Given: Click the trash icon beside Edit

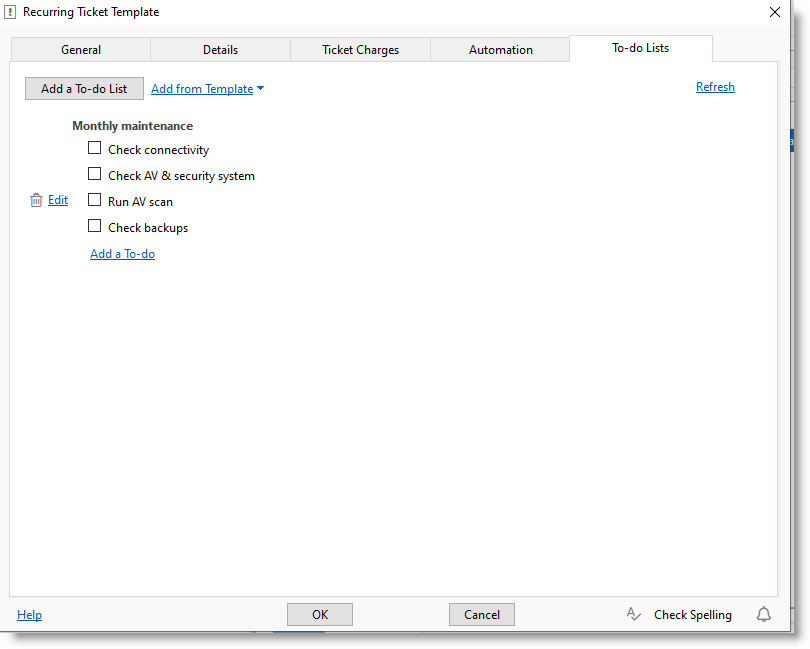Looking at the screenshot, I should [36, 200].
